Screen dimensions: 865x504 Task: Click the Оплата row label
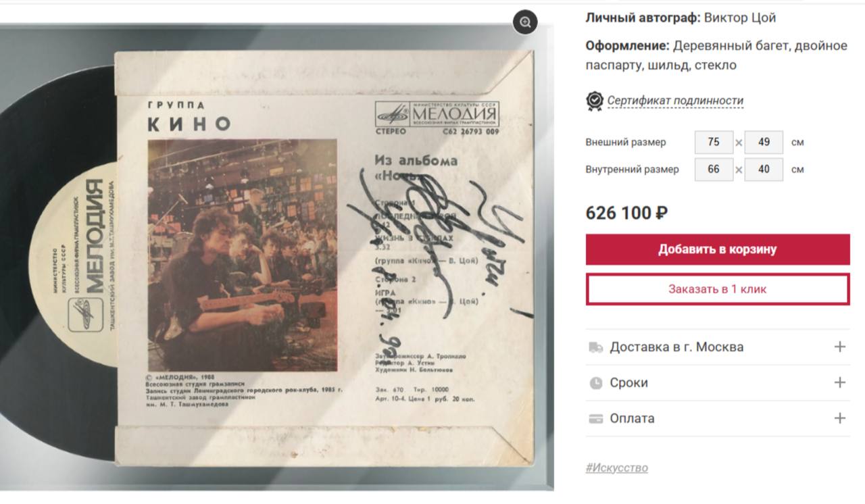click(x=632, y=418)
